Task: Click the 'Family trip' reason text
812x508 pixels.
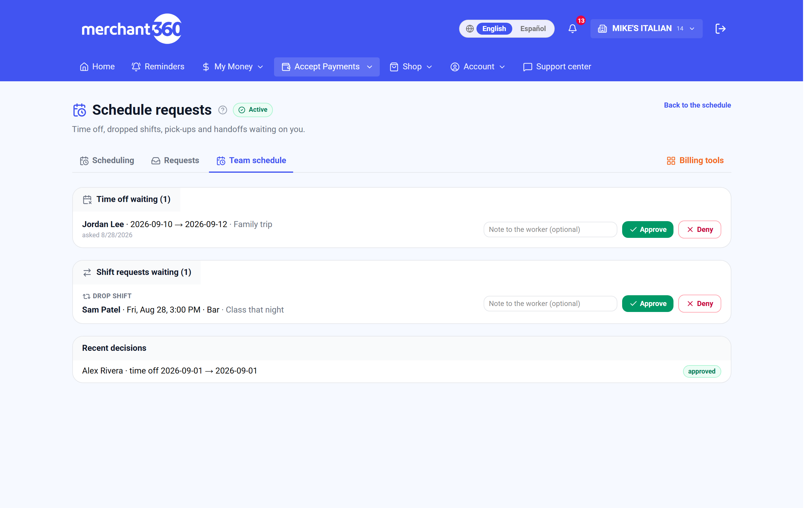Action: tap(253, 224)
